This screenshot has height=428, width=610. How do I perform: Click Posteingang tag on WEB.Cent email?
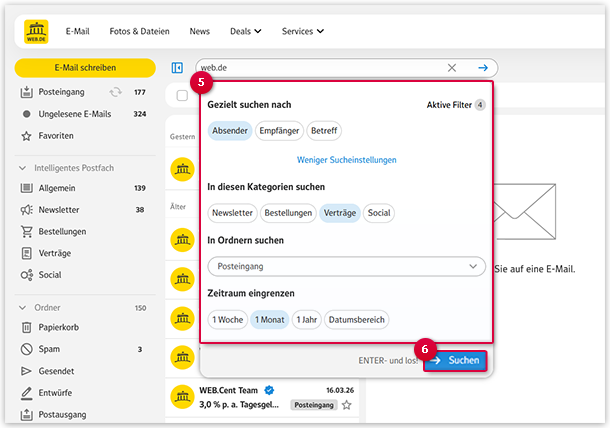click(314, 405)
